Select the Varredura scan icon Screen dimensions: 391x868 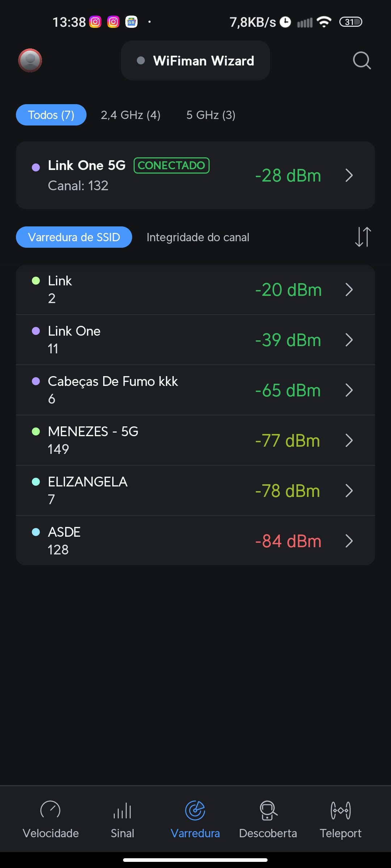[195, 810]
